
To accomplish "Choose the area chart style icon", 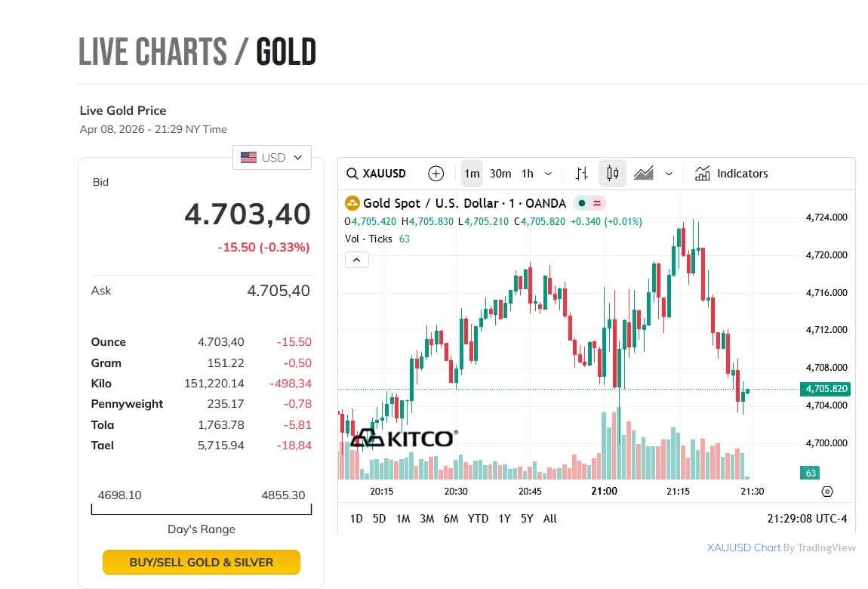I will tap(643, 174).
